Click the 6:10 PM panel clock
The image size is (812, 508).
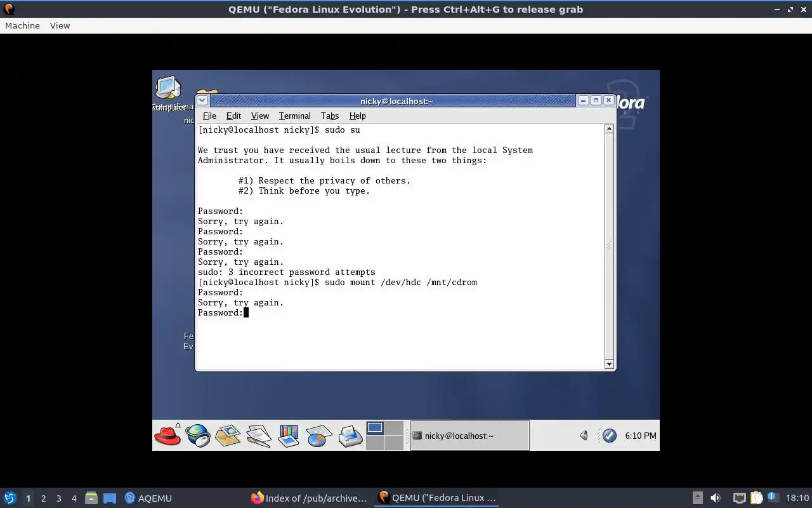click(x=641, y=436)
